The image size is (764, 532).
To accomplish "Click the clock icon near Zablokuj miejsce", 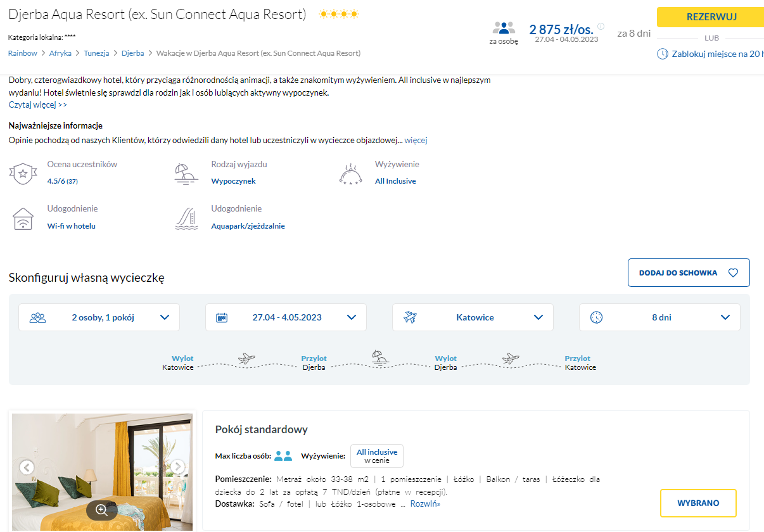I will pyautogui.click(x=663, y=54).
